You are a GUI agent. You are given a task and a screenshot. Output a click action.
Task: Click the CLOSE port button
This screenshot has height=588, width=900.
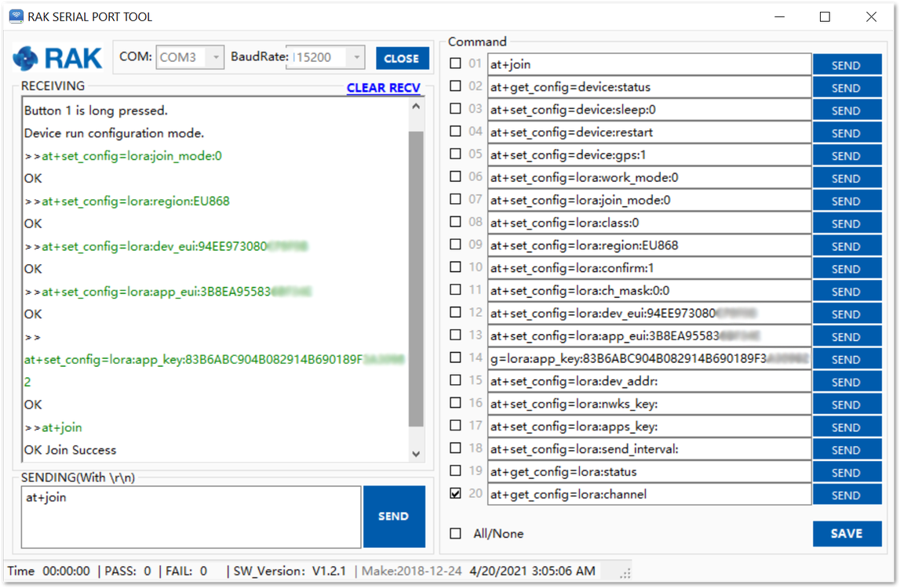tap(402, 59)
